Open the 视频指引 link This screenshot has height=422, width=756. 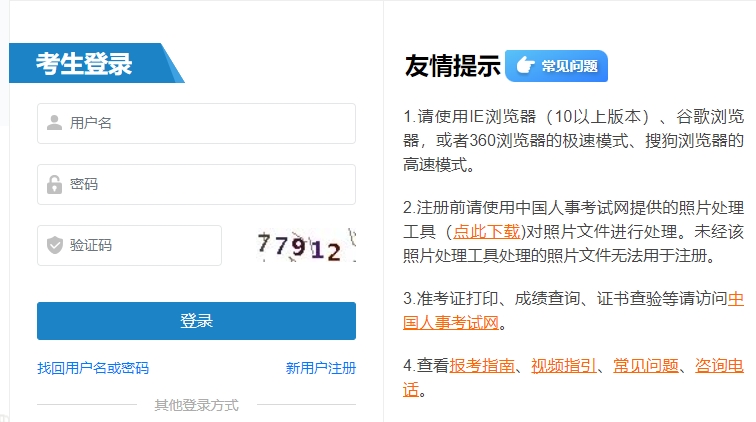[x=564, y=365]
